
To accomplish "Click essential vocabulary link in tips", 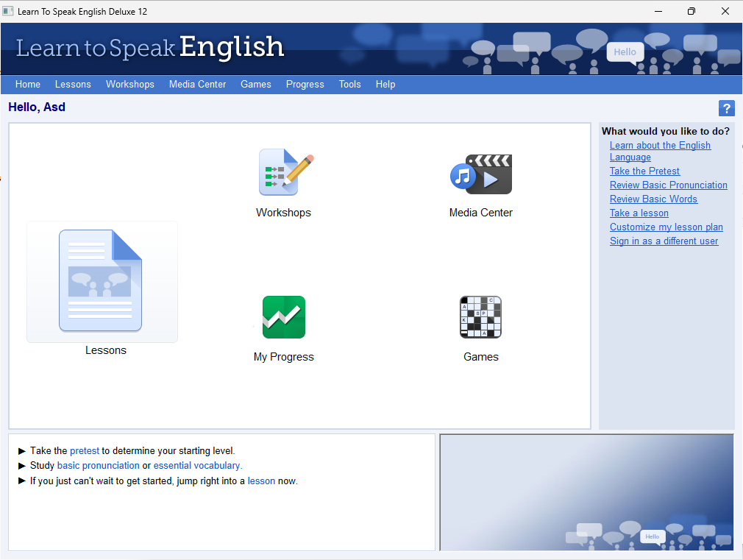I will pyautogui.click(x=197, y=466).
